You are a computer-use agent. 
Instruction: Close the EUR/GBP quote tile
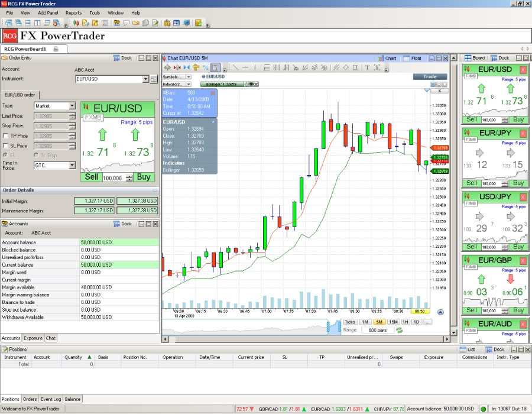pos(523,261)
